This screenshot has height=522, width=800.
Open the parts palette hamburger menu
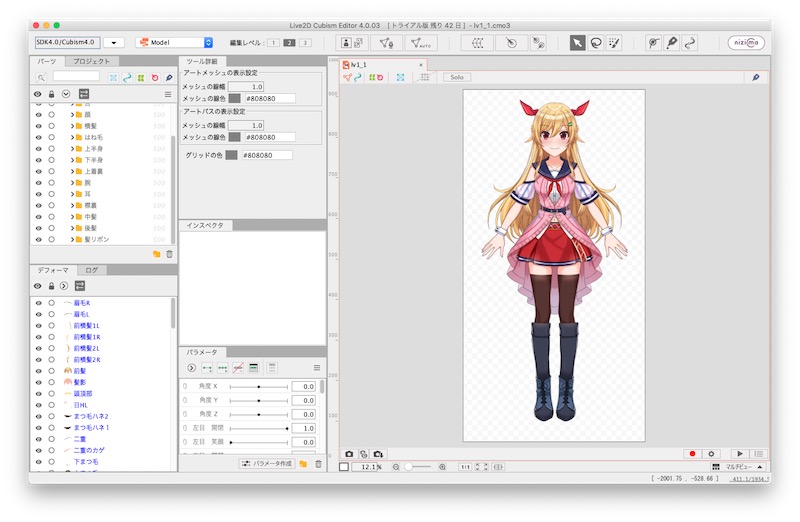point(168,94)
